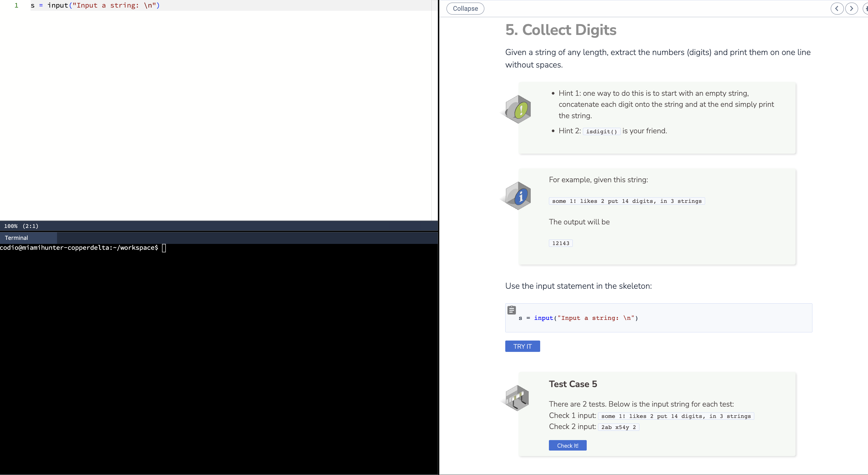
Task: Collapse the guide panel
Action: (x=465, y=8)
